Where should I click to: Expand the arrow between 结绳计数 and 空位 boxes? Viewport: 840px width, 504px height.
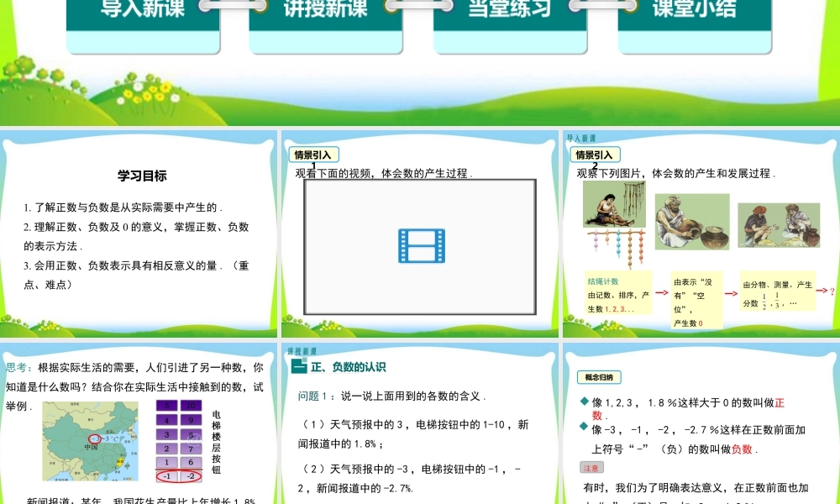[662, 291]
